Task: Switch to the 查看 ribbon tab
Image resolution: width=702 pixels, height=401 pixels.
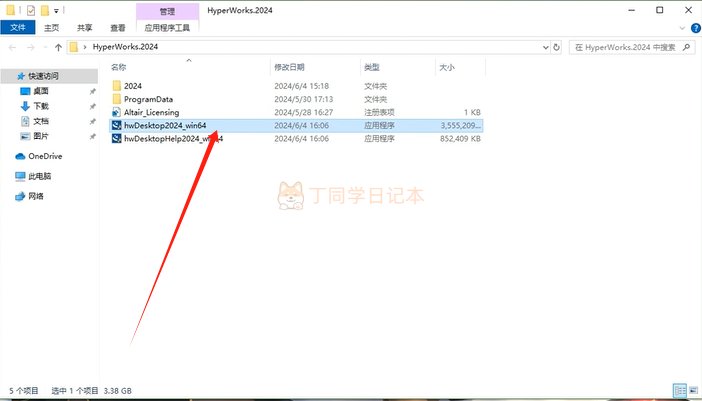Action: (118, 28)
